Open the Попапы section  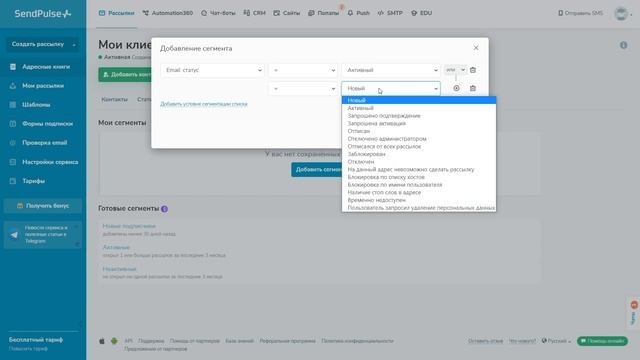click(x=323, y=13)
